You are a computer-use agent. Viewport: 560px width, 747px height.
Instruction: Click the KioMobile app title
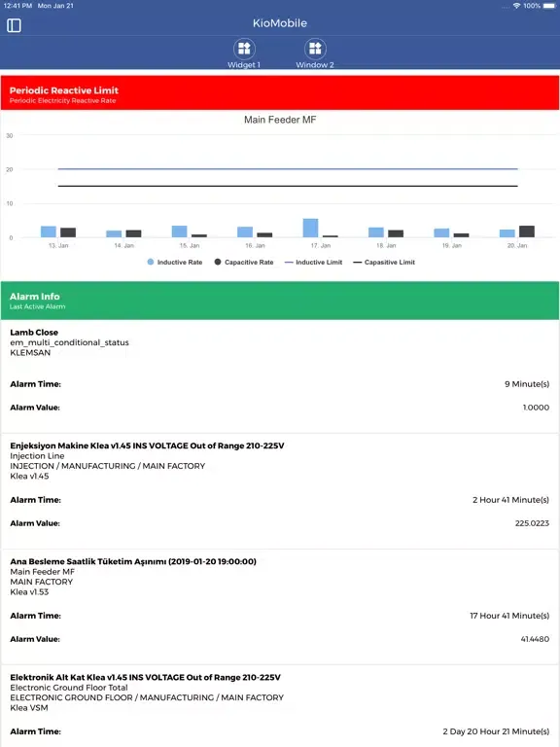280,23
